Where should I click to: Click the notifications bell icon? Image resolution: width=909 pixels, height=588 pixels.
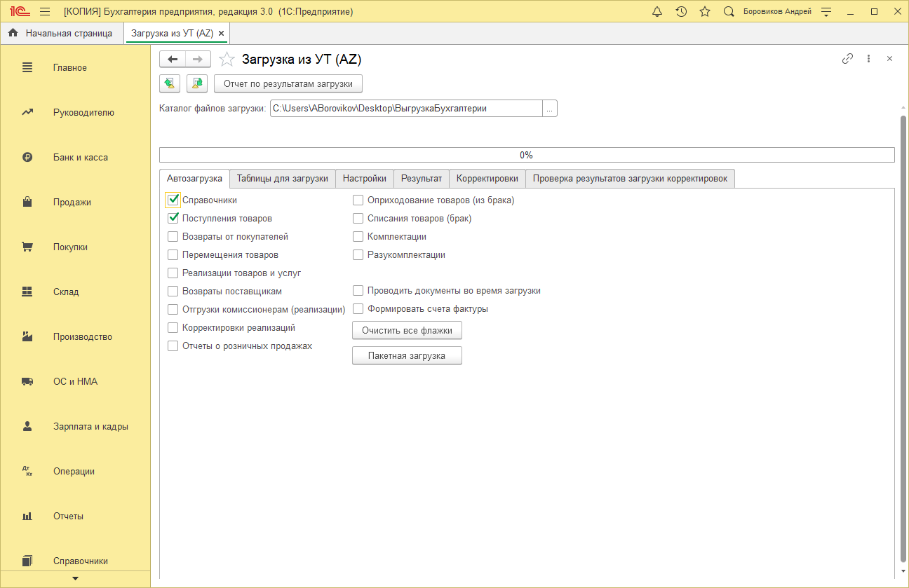pos(657,12)
